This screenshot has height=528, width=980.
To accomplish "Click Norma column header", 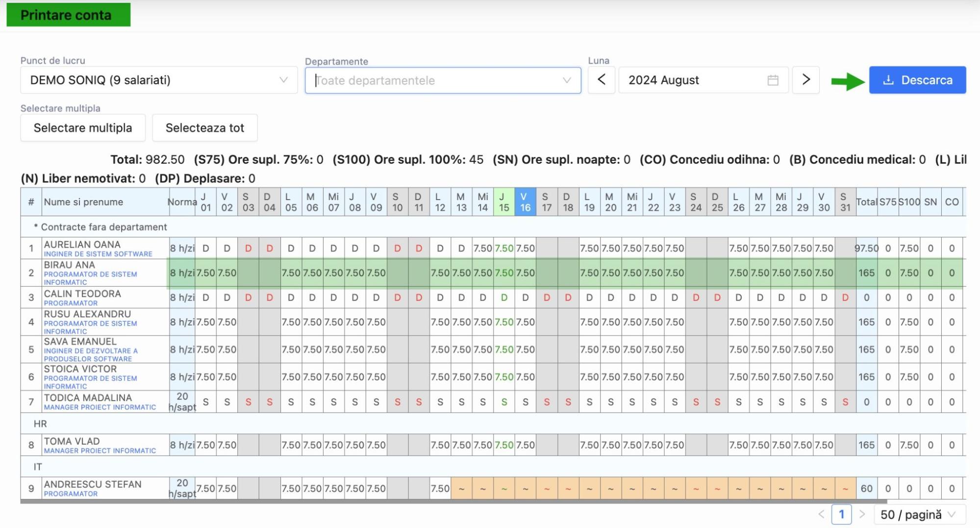I will tap(182, 201).
